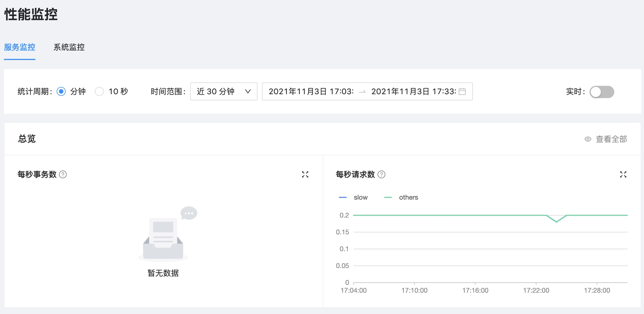
Task: Select the 10 秒 statistics period radio
Action: 99,91
